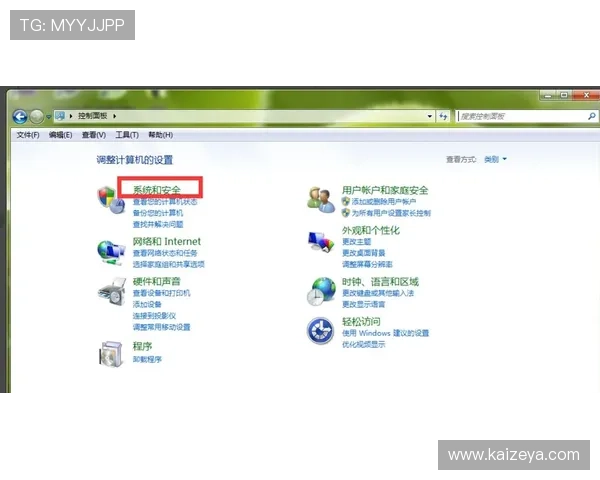Image resolution: width=600 pixels, height=480 pixels.
Task: Open the 外观和个性化 monitor icon
Action: (321, 242)
